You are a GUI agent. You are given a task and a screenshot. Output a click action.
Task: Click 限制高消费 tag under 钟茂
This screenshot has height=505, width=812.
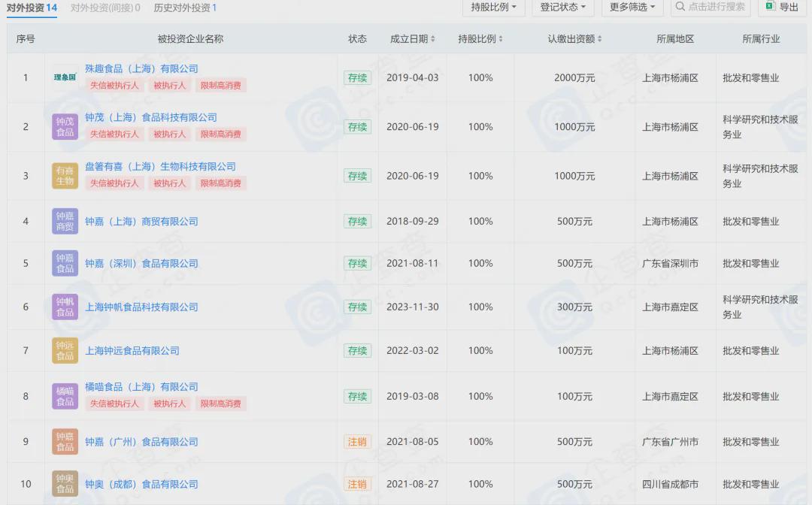[x=220, y=134]
